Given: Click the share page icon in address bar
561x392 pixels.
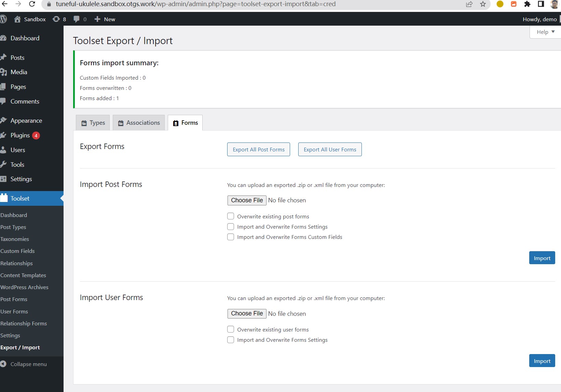Looking at the screenshot, I should [469, 4].
